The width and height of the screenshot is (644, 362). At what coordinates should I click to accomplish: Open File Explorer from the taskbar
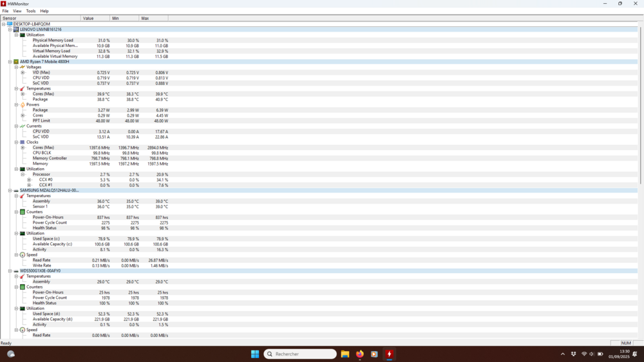[x=345, y=354]
